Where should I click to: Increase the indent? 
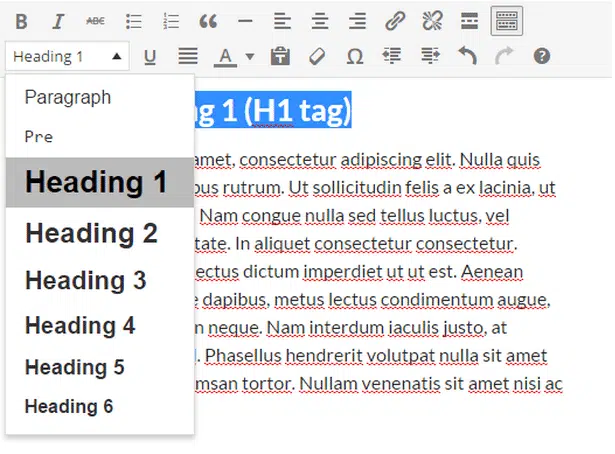(430, 56)
